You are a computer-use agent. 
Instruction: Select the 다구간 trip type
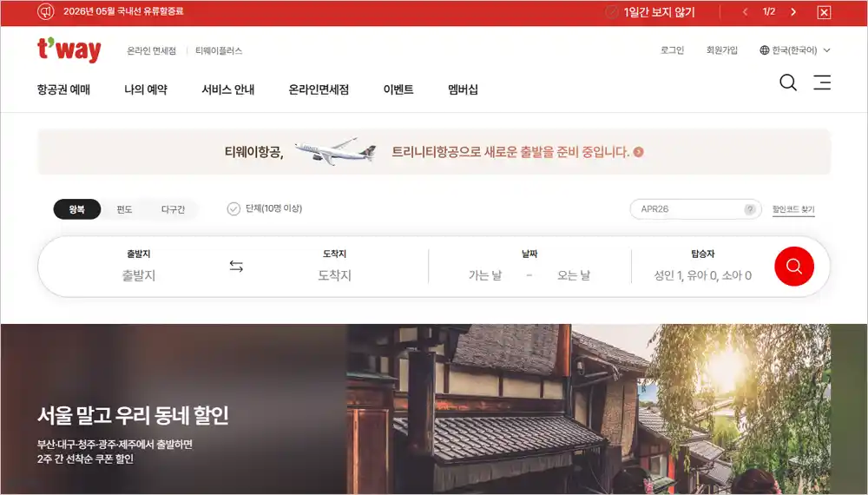[x=173, y=209]
